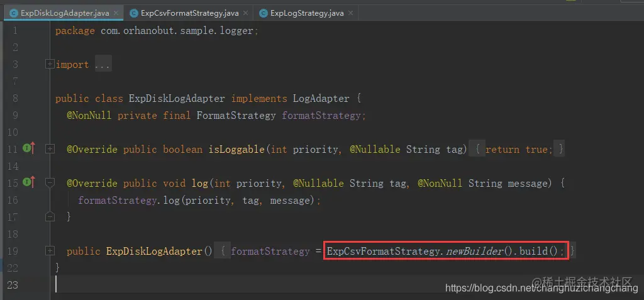Switch to ExpDiskLogAdapter.java tab
The width and height of the screenshot is (644, 300).
65,13
